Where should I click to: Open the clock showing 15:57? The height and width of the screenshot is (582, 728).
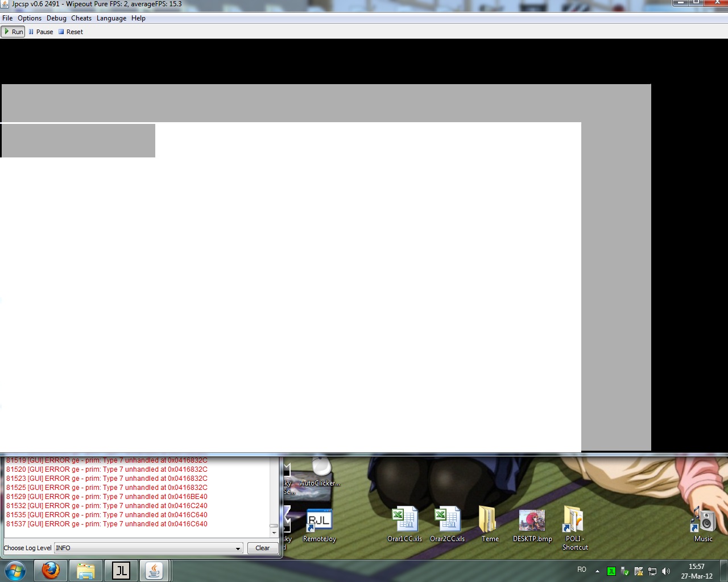(x=697, y=571)
